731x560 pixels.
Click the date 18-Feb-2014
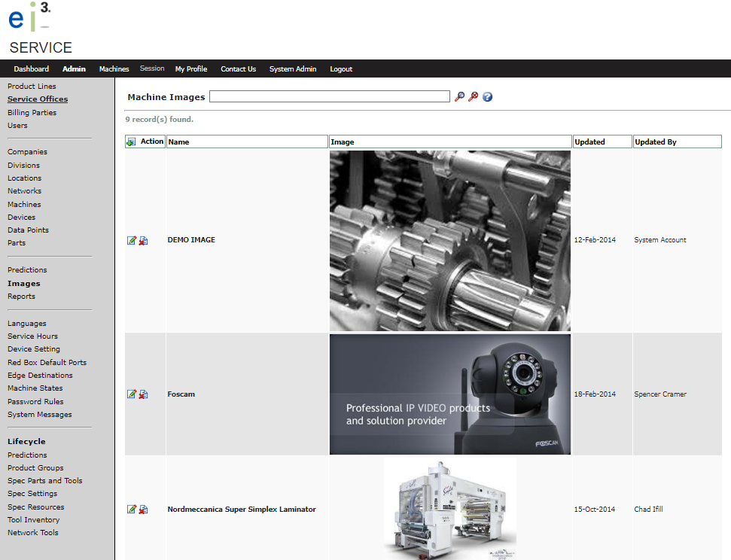(x=595, y=394)
